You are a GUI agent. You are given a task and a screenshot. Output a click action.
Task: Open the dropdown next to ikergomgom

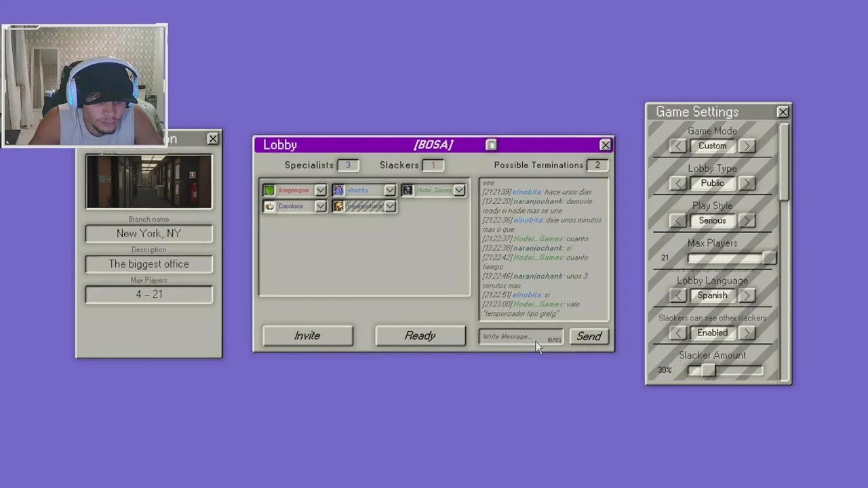(x=321, y=190)
